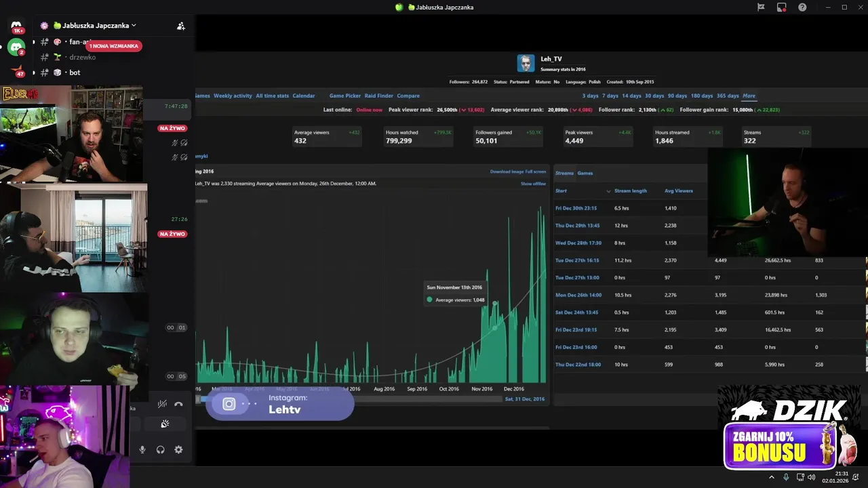Click the Average viewers card showing 432

coord(327,136)
